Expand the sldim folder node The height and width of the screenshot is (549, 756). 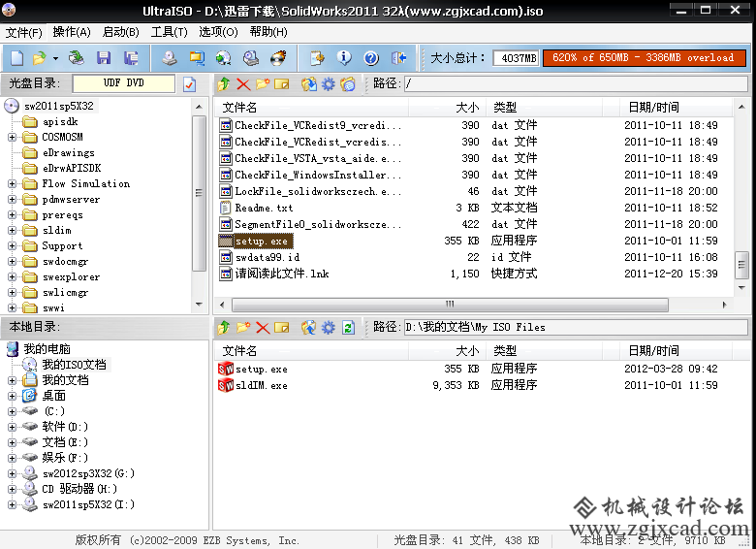pyautogui.click(x=12, y=231)
